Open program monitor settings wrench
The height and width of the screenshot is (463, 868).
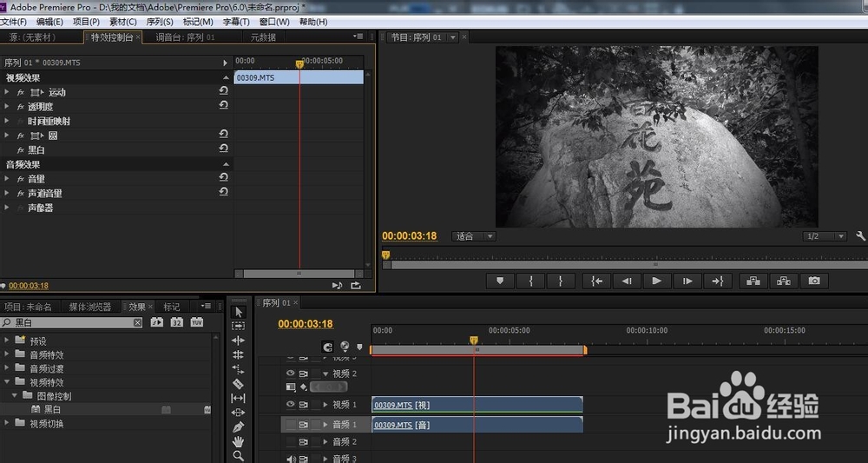pos(860,236)
